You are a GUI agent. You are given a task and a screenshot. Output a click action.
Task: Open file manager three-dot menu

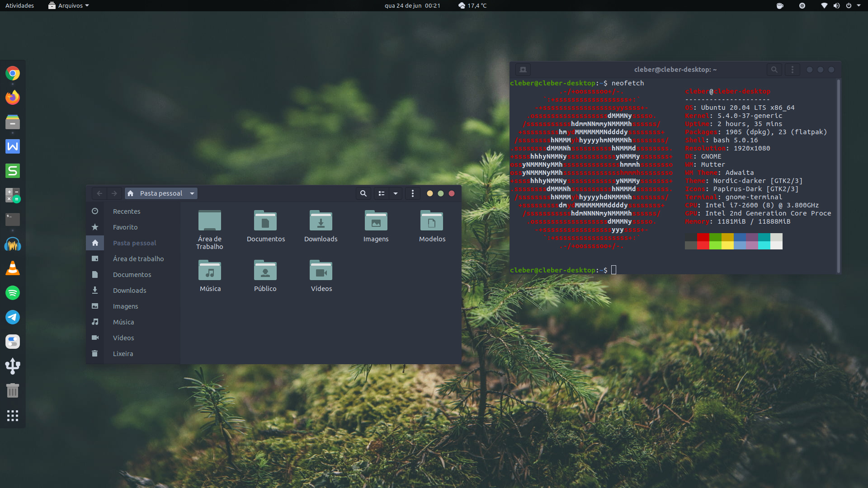pyautogui.click(x=412, y=193)
